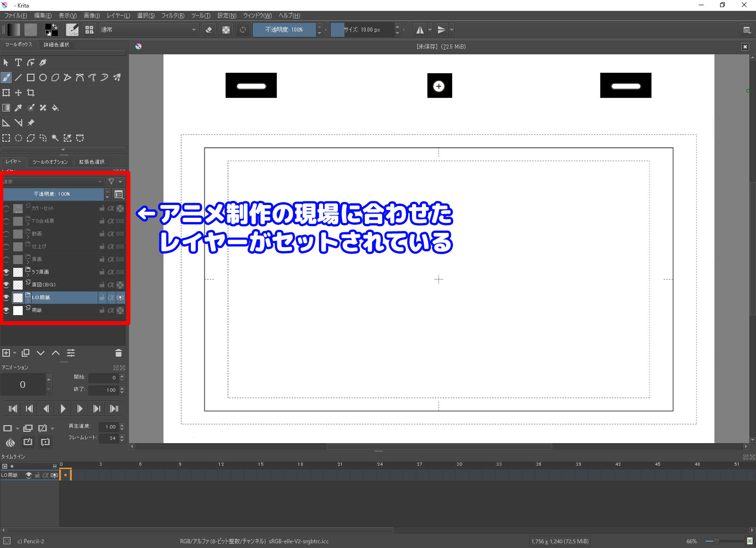The width and height of the screenshot is (756, 548).
Task: Adjust the brush opacity slider in toolbar
Action: click(x=284, y=30)
